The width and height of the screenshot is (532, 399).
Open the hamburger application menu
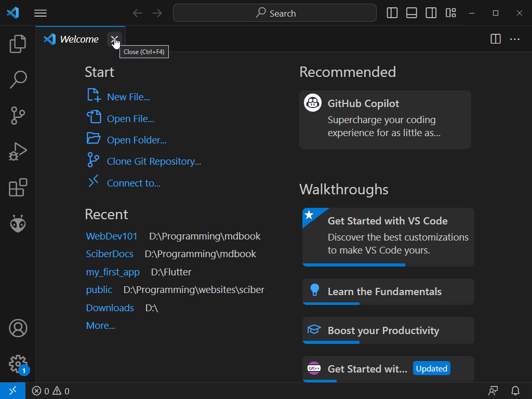(x=41, y=13)
